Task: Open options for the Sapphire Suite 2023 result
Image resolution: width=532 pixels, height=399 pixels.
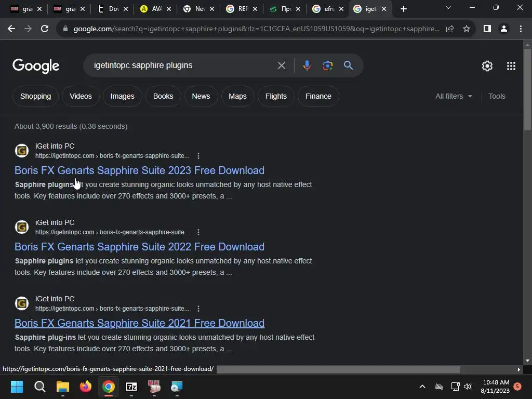Action: (198, 156)
